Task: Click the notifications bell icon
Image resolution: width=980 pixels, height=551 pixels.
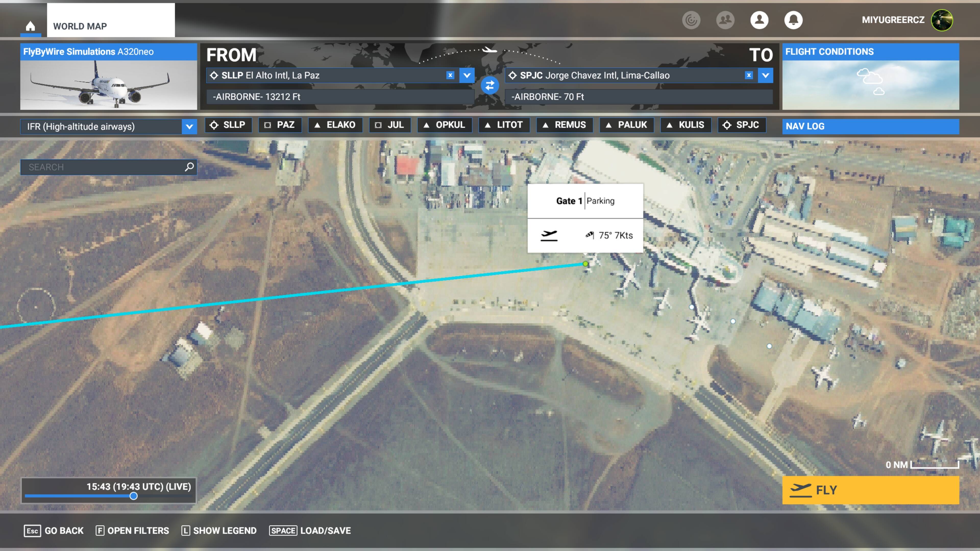Action: pos(793,19)
